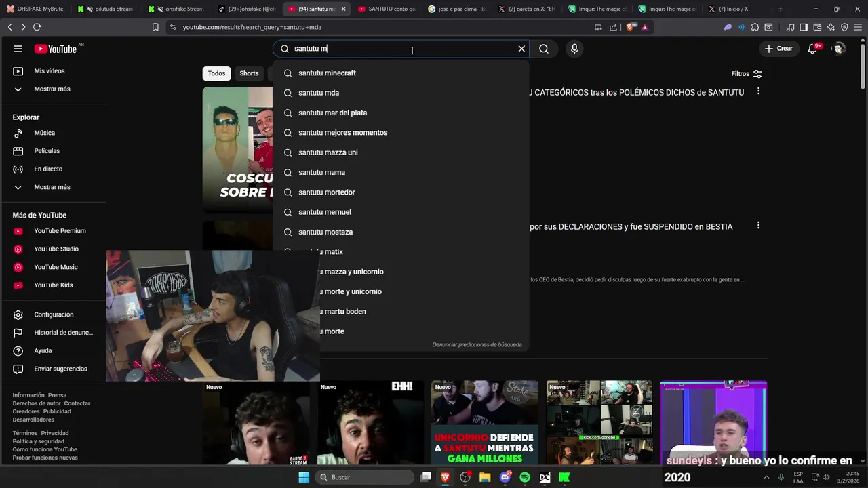The height and width of the screenshot is (488, 868).
Task: Click the address bar URL
Action: coord(252,27)
